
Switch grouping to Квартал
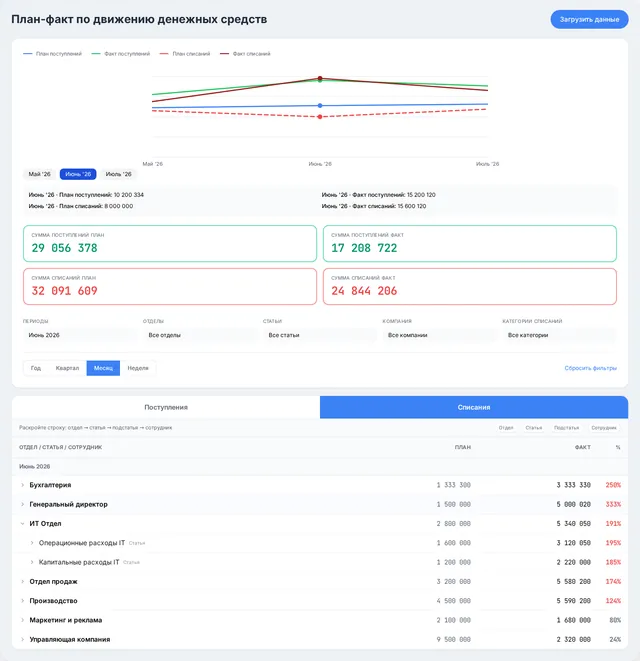(67, 368)
